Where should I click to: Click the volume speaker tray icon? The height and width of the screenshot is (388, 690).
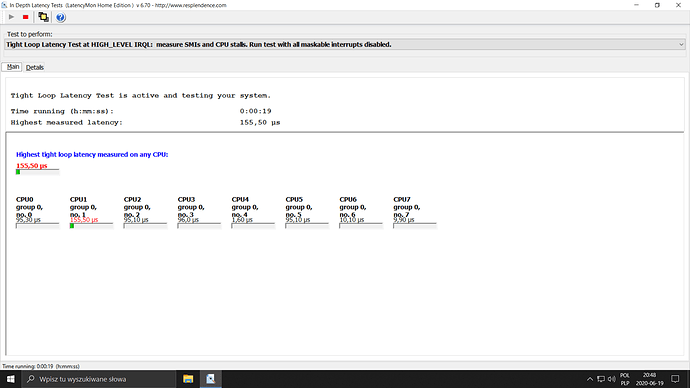(612, 379)
